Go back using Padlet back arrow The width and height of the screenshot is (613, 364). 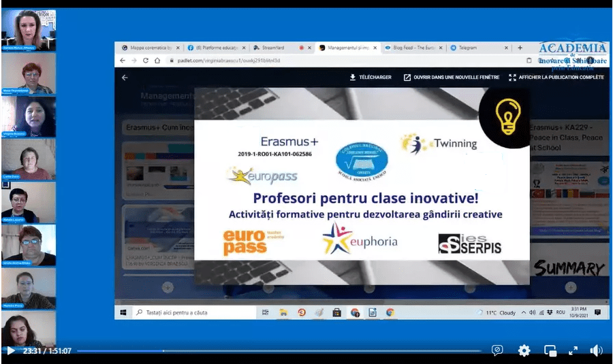[125, 78]
